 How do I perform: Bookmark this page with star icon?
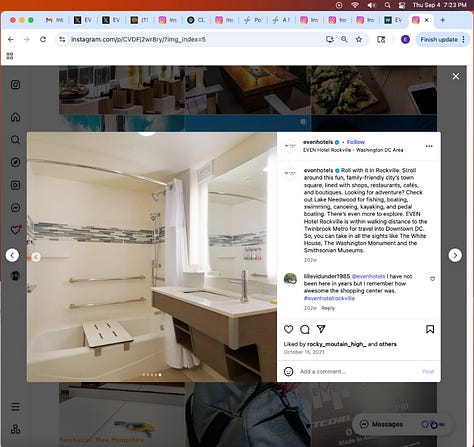(359, 39)
